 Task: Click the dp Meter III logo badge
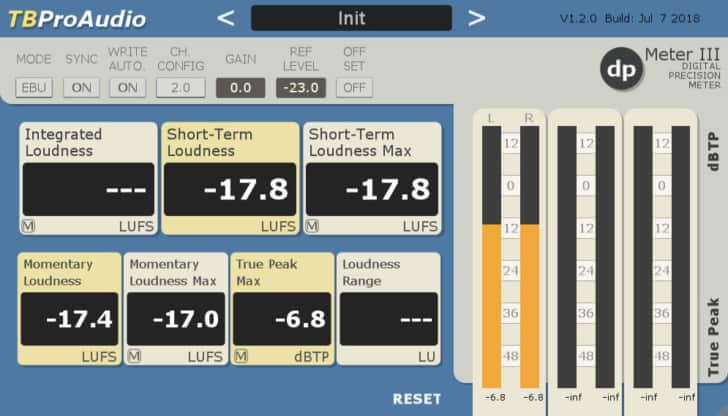[x=621, y=69]
